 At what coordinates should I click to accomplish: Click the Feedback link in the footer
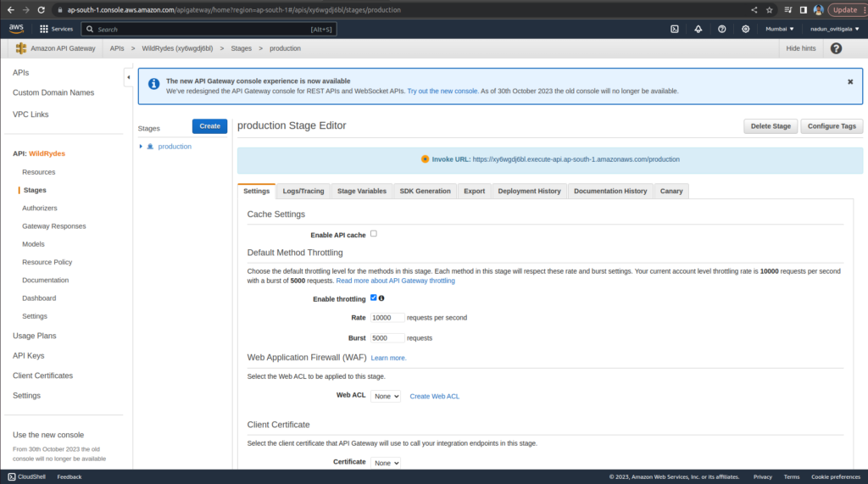pos(70,477)
